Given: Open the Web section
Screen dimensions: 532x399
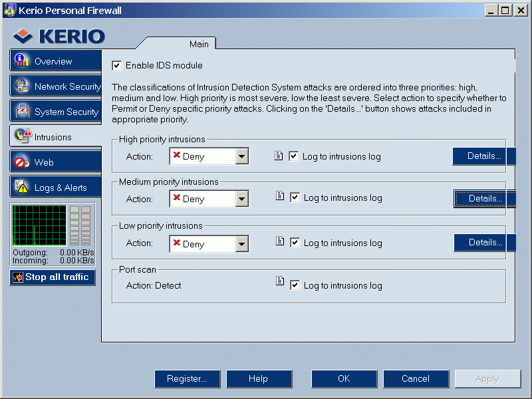Looking at the screenshot, I should (x=56, y=162).
